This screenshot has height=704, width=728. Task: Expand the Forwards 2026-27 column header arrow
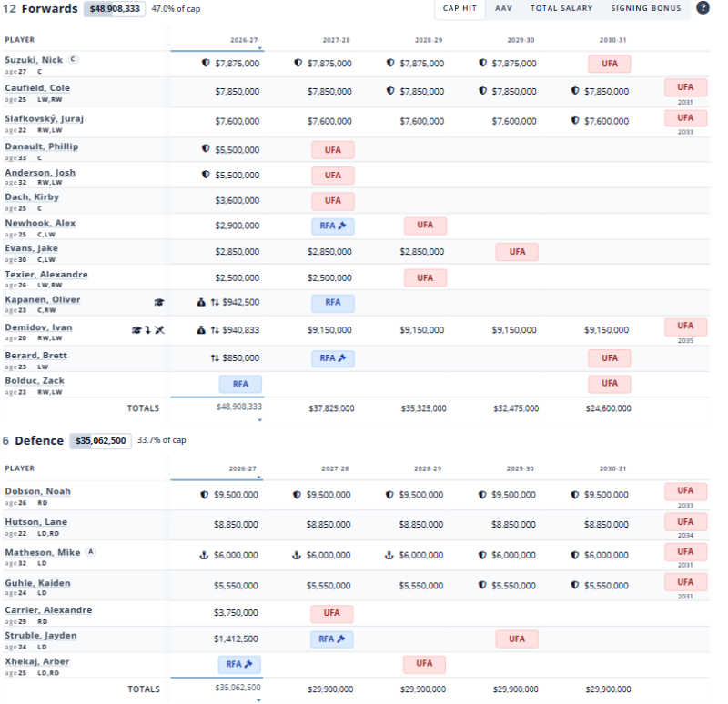pos(260,48)
